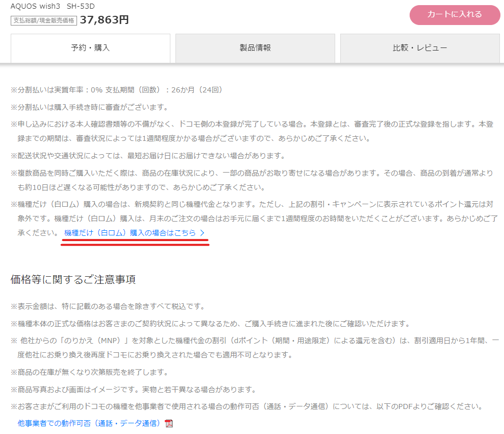Image resolution: width=504 pixels, height=434 pixels.
Task: Click the note 表示金額は、特に記載のある場合を除き
Action: (x=108, y=306)
